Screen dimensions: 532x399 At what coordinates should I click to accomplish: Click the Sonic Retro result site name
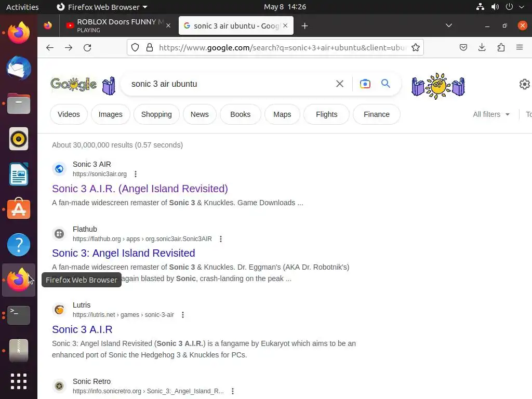tap(91, 381)
